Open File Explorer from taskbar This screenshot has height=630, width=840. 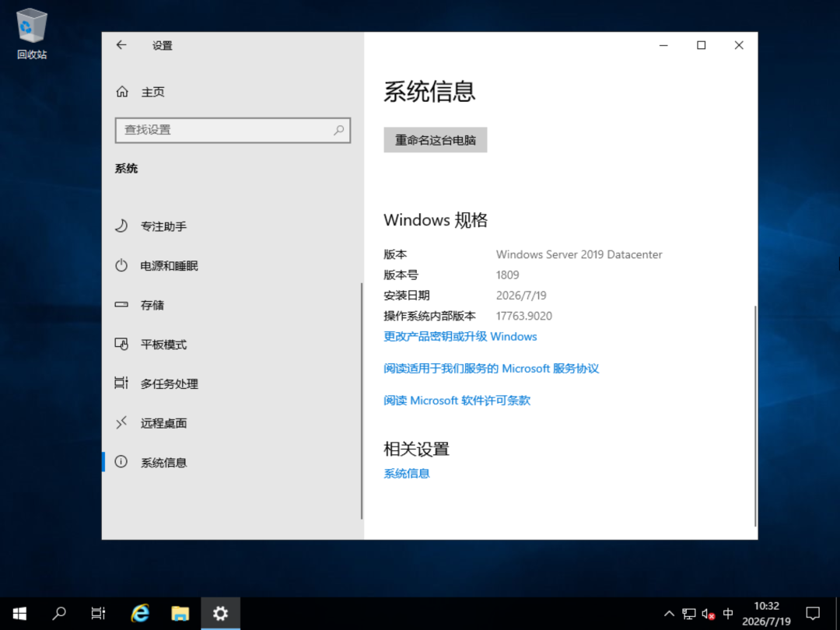180,614
